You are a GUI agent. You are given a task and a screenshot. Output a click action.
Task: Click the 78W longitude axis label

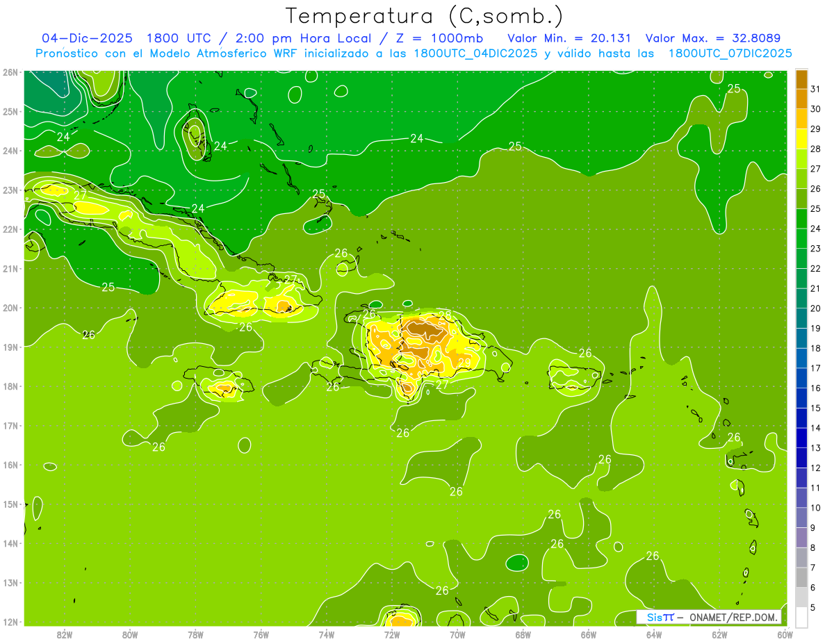coord(195,634)
